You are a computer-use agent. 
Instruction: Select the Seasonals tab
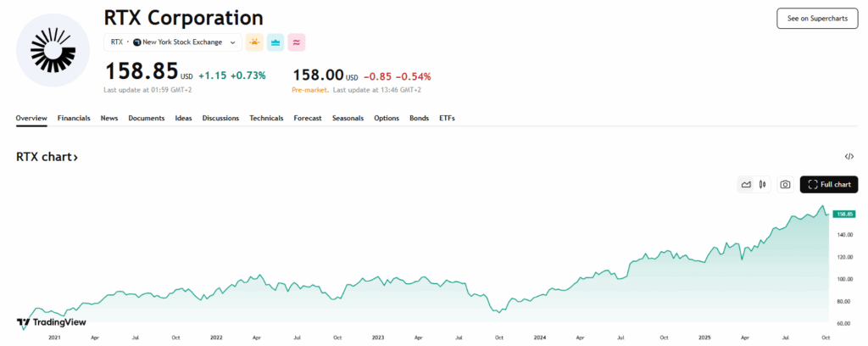point(348,118)
